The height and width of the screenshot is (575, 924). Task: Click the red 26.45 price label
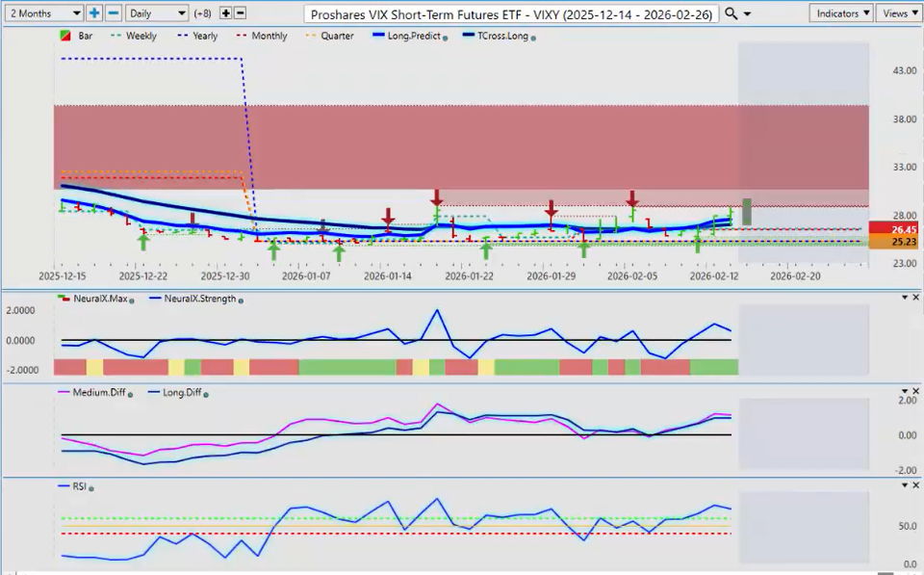896,229
